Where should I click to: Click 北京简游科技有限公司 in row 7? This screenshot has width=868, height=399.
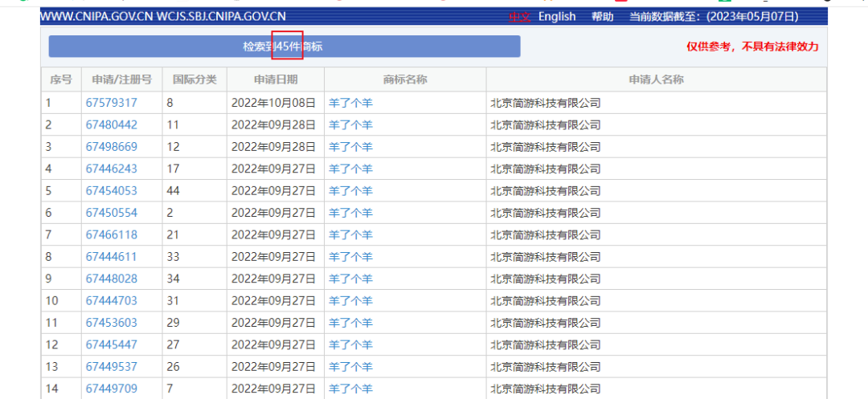[x=545, y=235]
